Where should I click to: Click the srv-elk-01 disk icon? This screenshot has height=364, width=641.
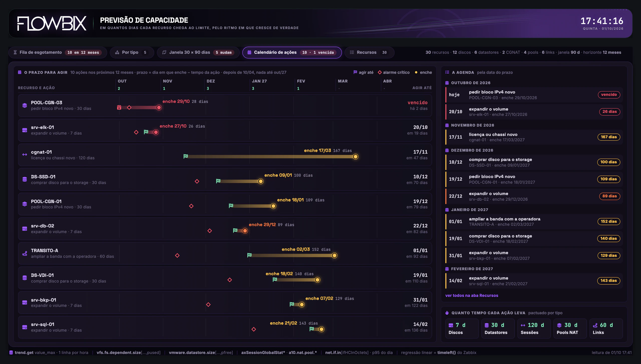(25, 130)
